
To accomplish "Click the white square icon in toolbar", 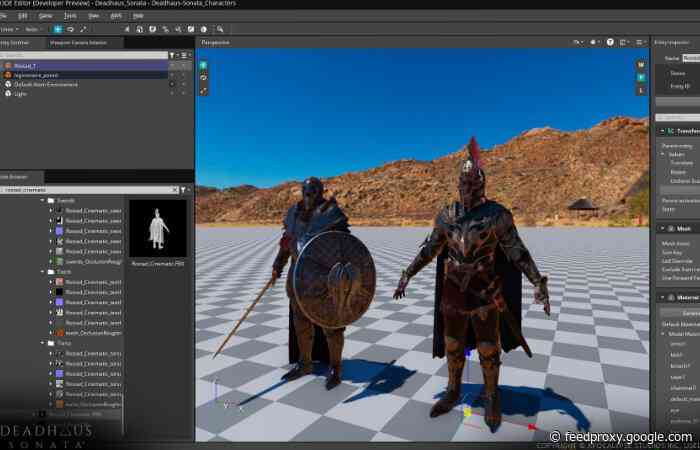I will click(x=191, y=29).
